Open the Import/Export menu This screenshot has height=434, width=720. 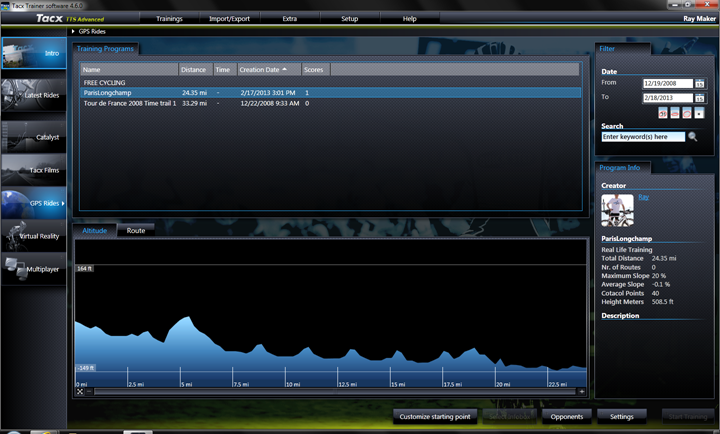(x=229, y=19)
